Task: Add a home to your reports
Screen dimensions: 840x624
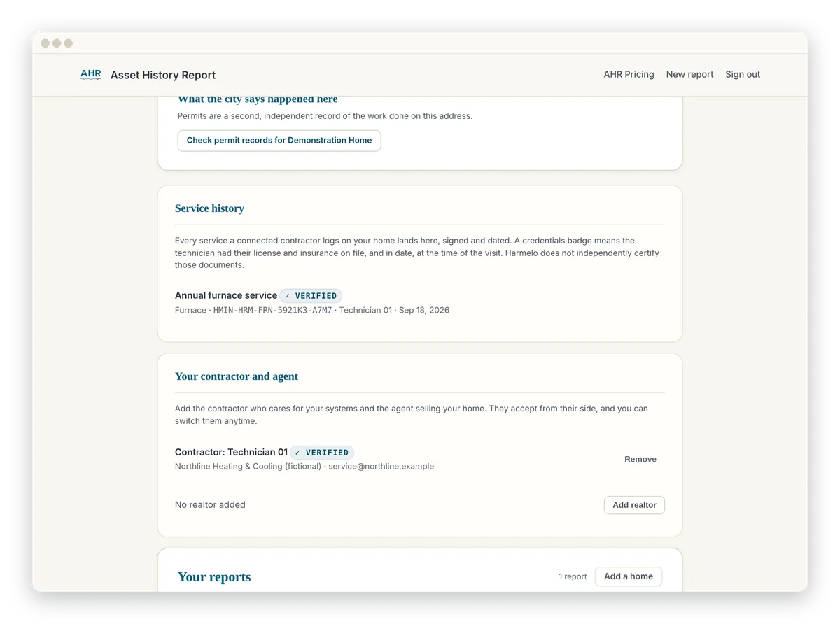Action: tap(628, 576)
